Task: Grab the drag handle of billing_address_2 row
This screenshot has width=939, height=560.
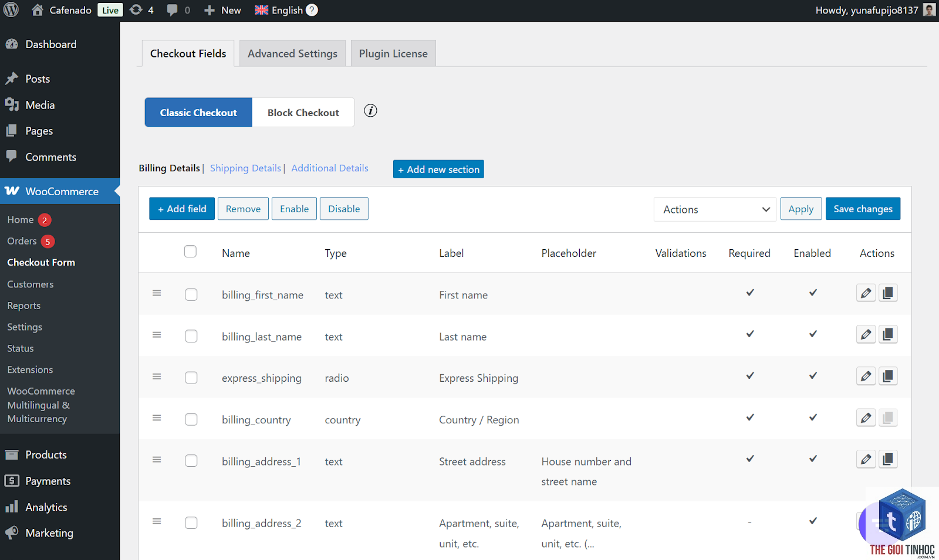Action: point(157,521)
